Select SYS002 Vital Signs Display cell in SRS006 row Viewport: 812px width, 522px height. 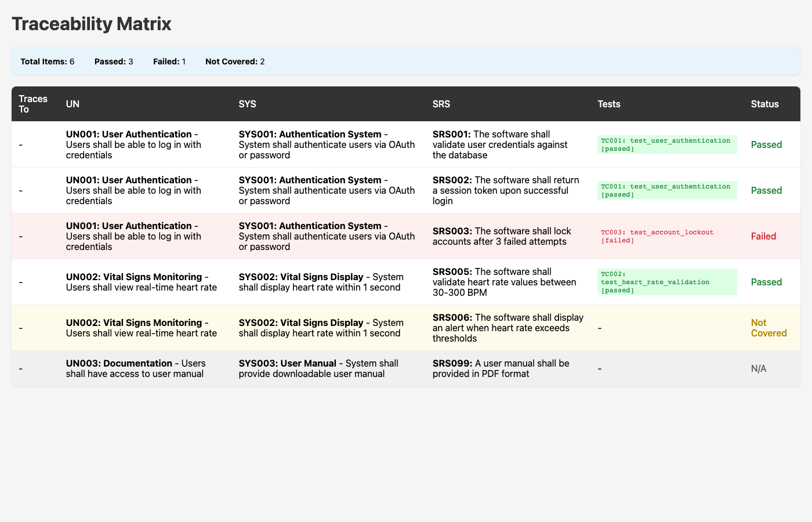pos(329,328)
